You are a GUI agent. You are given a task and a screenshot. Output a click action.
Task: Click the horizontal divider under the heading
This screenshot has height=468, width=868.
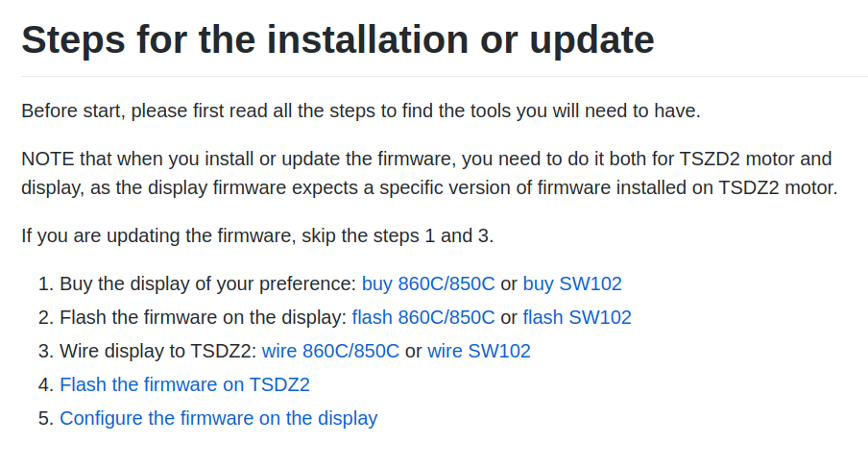tap(445, 77)
